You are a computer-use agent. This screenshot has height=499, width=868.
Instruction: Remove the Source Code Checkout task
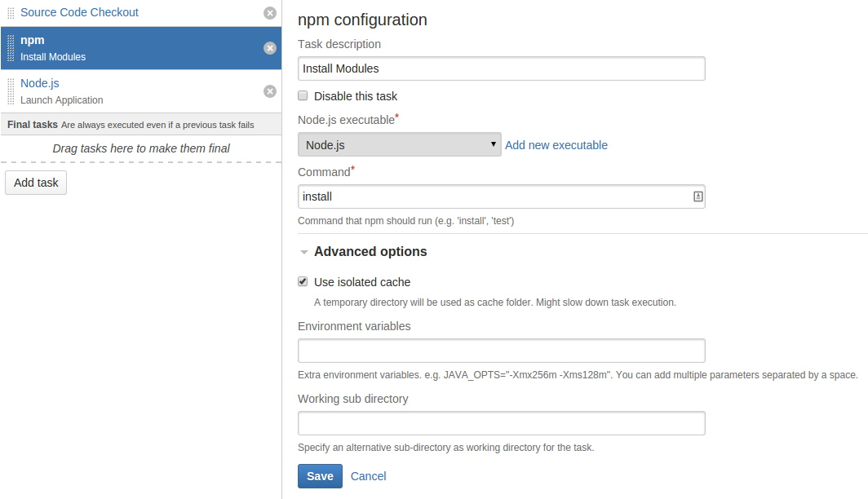pos(269,13)
